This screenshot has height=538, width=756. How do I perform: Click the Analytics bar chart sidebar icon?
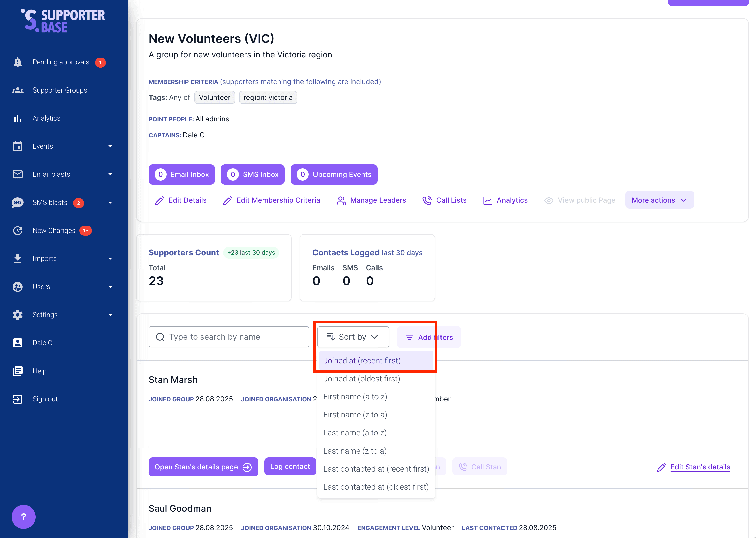pos(17,118)
